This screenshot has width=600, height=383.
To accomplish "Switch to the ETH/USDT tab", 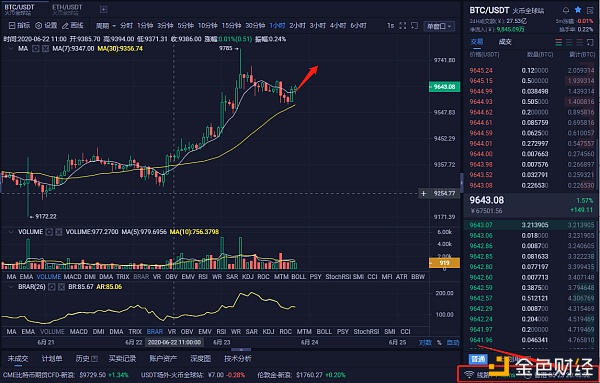I will click(67, 9).
